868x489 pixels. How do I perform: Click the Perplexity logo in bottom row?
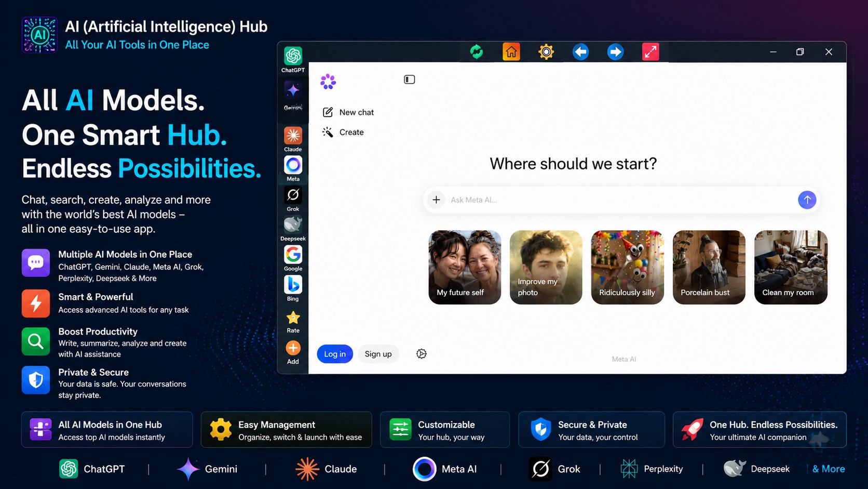(629, 469)
